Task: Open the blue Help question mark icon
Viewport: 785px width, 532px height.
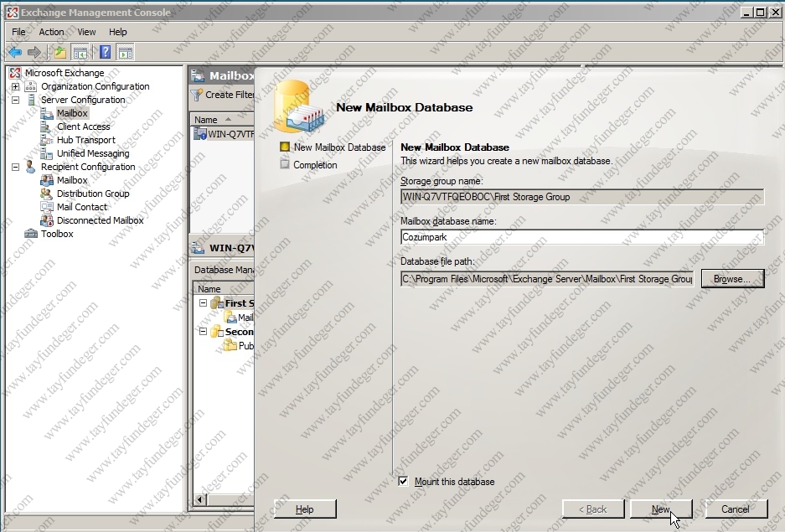Action: pyautogui.click(x=105, y=52)
